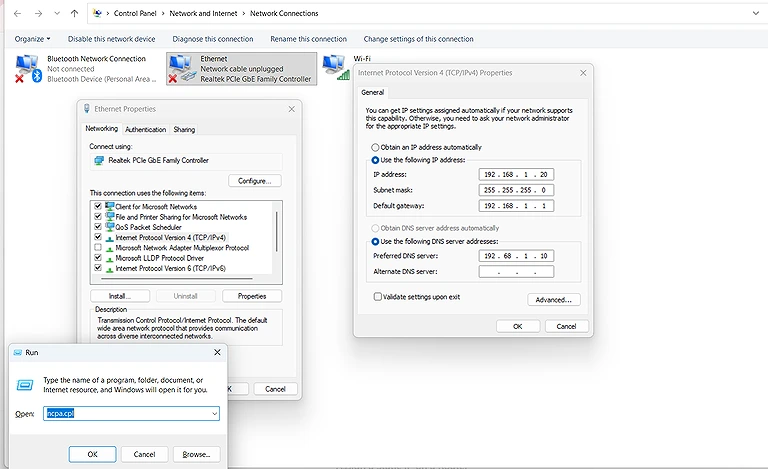
Task: Click vertical scrollbar of connection items list
Action: (x=277, y=231)
